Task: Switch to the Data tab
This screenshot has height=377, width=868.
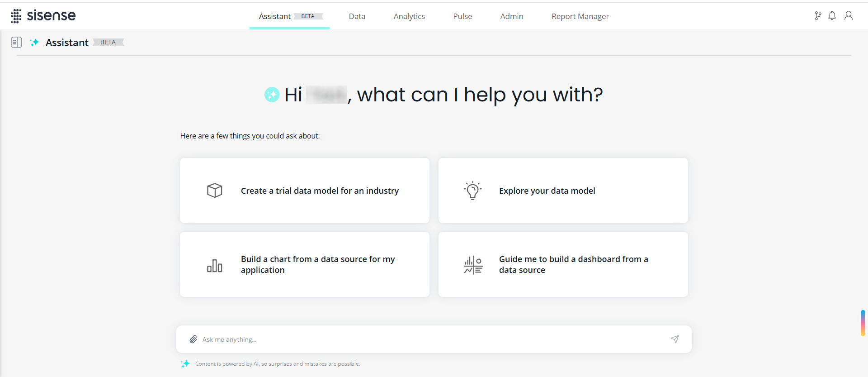Action: (x=357, y=16)
